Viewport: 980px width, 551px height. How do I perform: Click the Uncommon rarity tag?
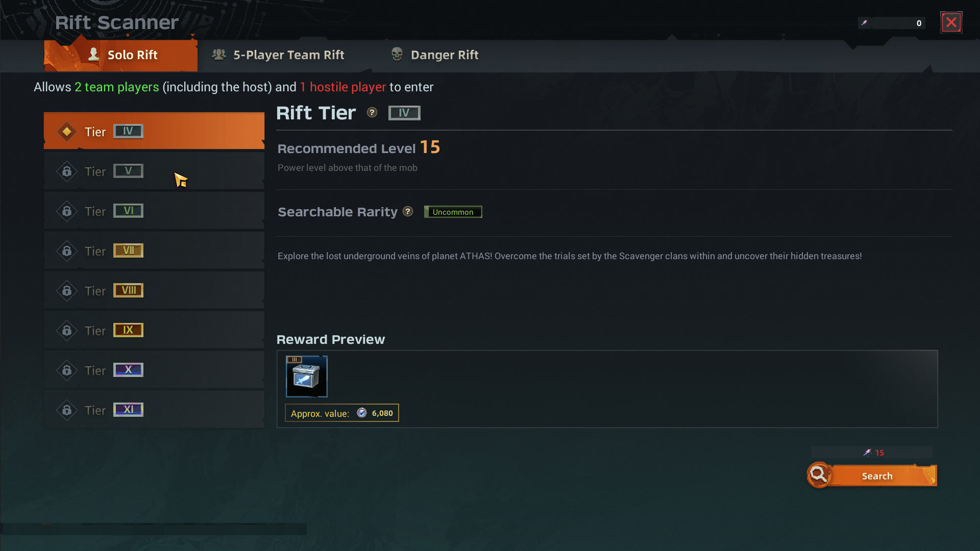453,212
